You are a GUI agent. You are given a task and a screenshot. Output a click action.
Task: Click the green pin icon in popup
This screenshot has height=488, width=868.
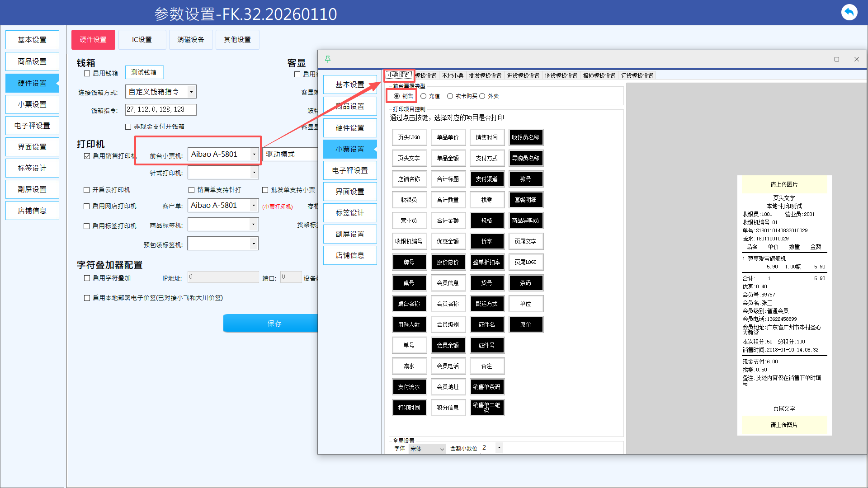point(328,59)
